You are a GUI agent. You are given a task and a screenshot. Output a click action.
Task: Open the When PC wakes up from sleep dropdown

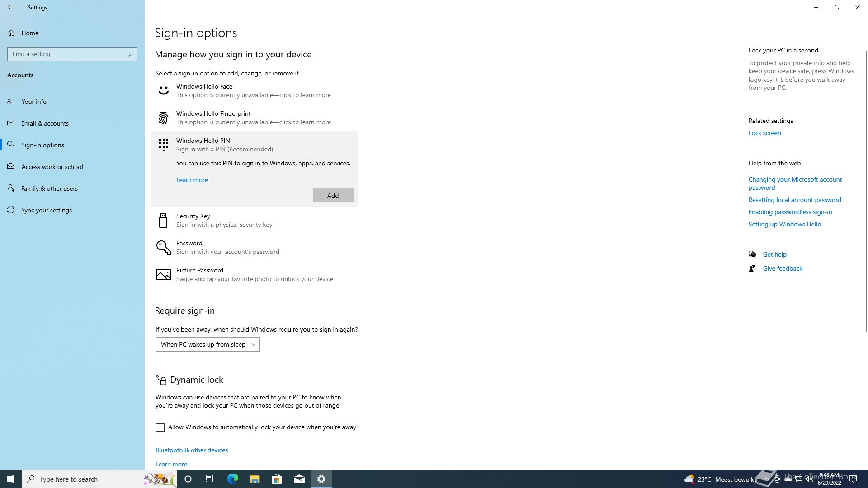click(208, 344)
